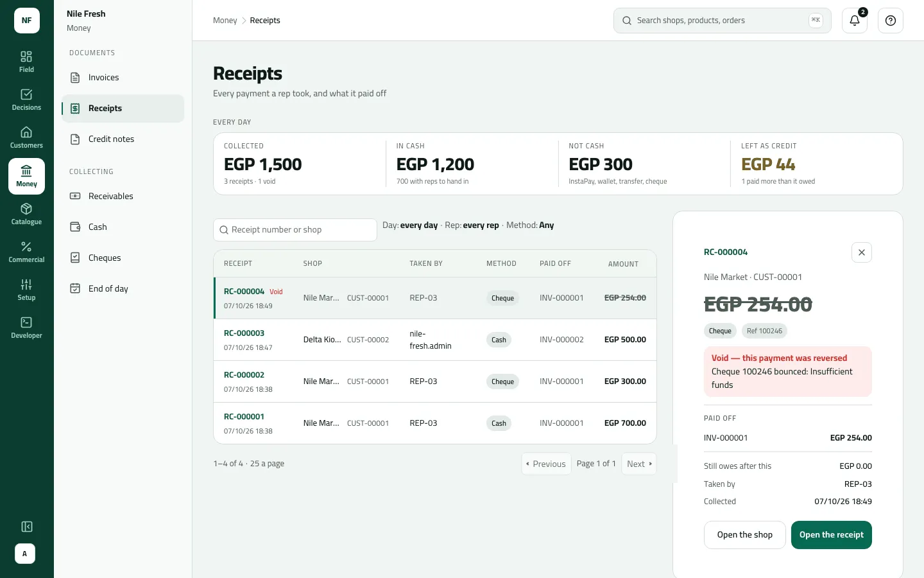This screenshot has height=578, width=924.
Task: Open the Developer section
Action: [x=26, y=328]
